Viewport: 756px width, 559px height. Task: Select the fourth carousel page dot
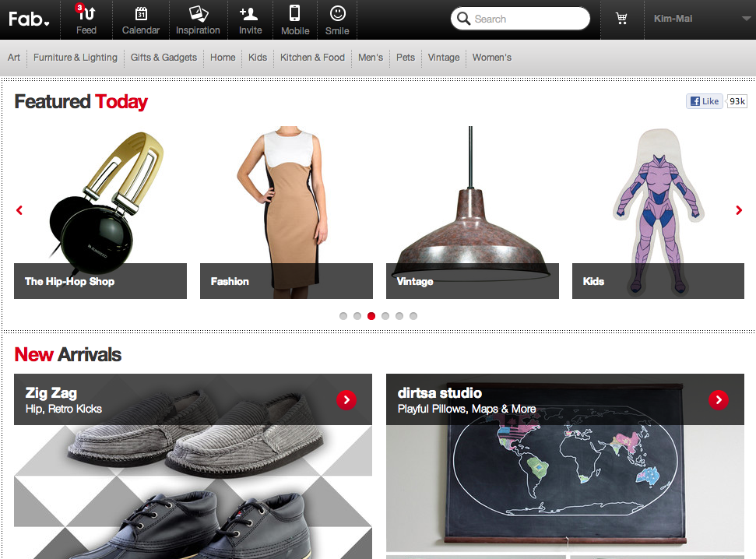pyautogui.click(x=385, y=316)
